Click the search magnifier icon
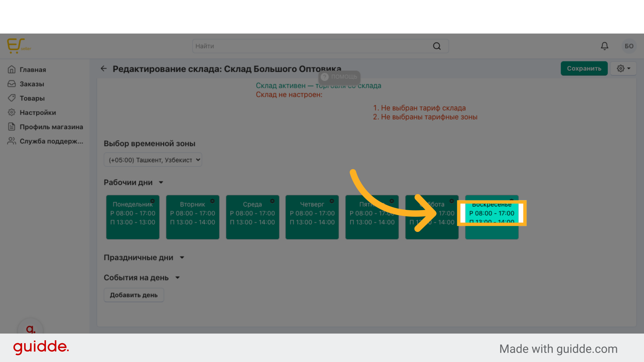Image resolution: width=644 pixels, height=362 pixels. click(437, 46)
